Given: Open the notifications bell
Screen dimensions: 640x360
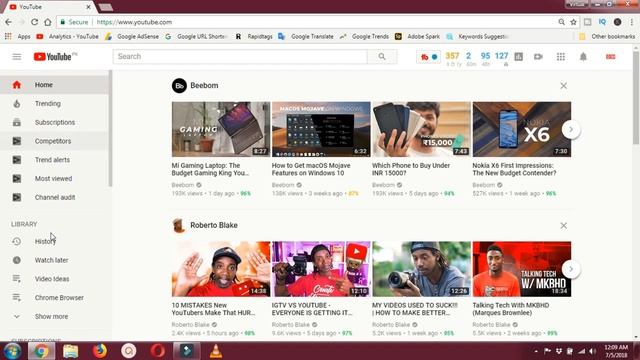Looking at the screenshot, I should click(583, 57).
